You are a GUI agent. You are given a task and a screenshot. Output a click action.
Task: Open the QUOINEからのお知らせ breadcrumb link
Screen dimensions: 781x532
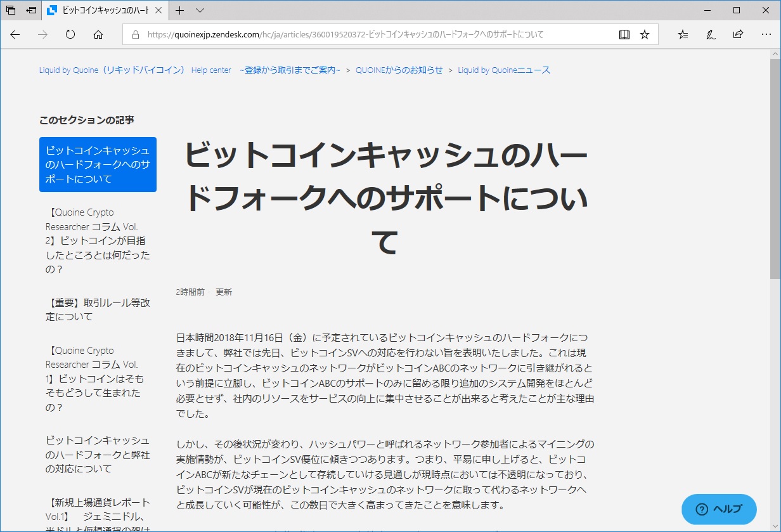pos(400,70)
